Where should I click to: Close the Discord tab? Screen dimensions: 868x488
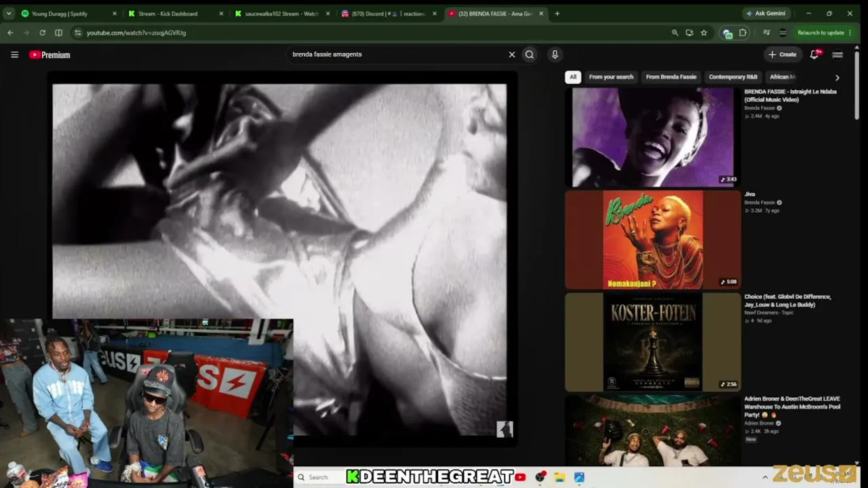click(435, 14)
